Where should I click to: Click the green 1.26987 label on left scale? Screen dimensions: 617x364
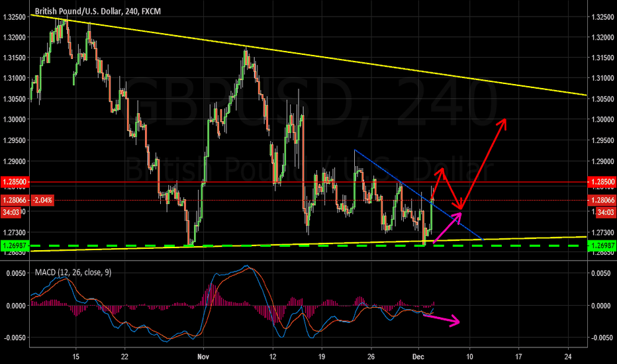pyautogui.click(x=15, y=246)
